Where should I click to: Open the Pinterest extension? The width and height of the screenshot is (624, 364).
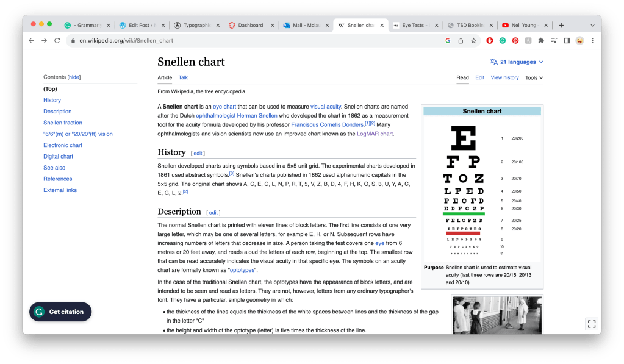(515, 41)
